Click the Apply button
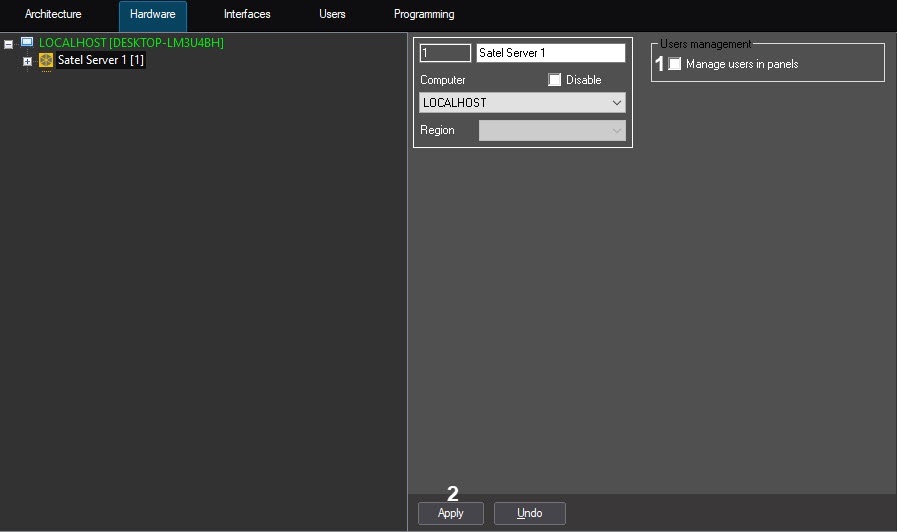897x532 pixels. [451, 513]
